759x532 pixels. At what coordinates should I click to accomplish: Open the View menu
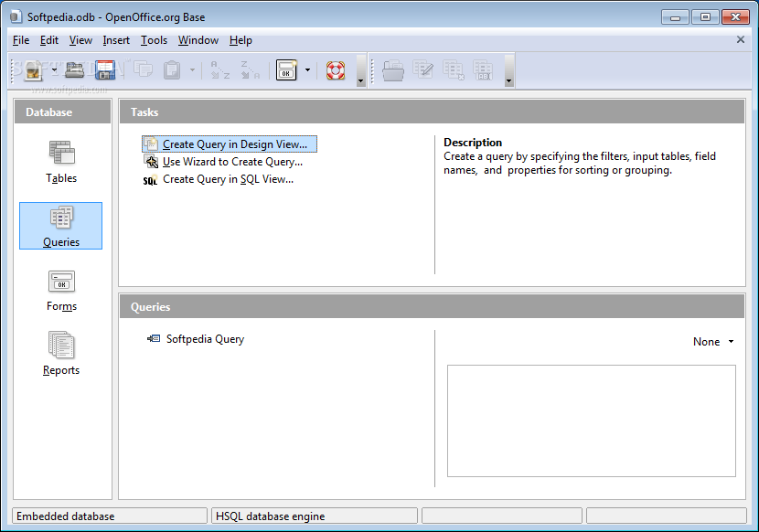pyautogui.click(x=80, y=40)
